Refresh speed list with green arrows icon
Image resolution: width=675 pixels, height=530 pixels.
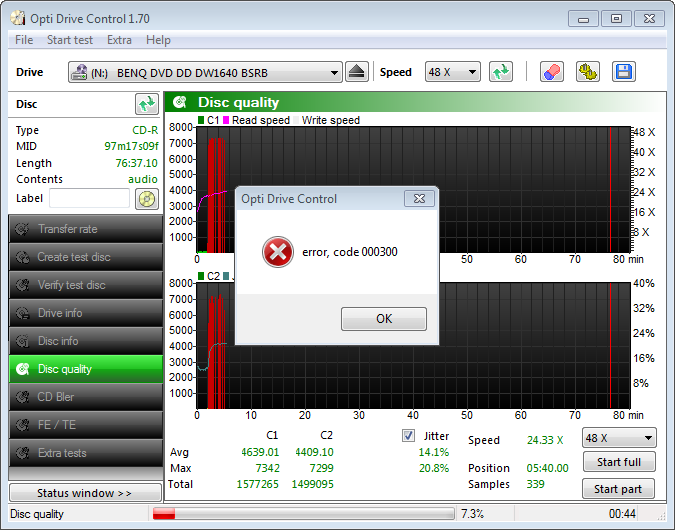501,72
